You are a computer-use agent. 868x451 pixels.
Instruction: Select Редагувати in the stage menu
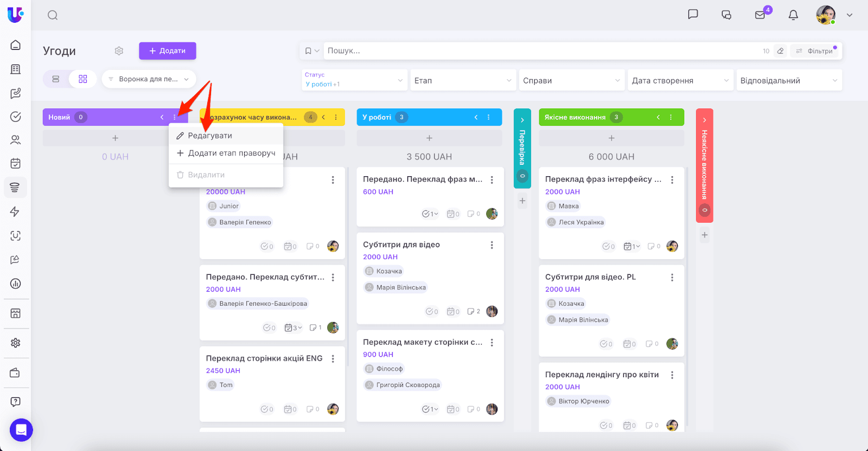(226, 136)
